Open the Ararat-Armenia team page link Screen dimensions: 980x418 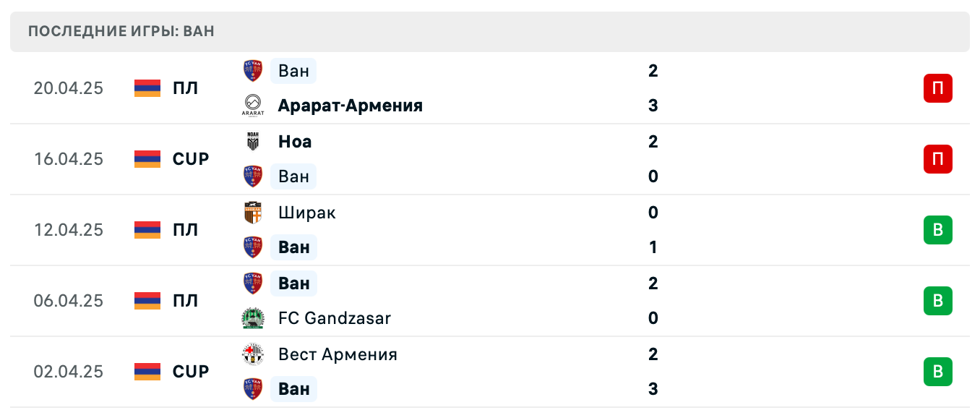[x=351, y=105]
